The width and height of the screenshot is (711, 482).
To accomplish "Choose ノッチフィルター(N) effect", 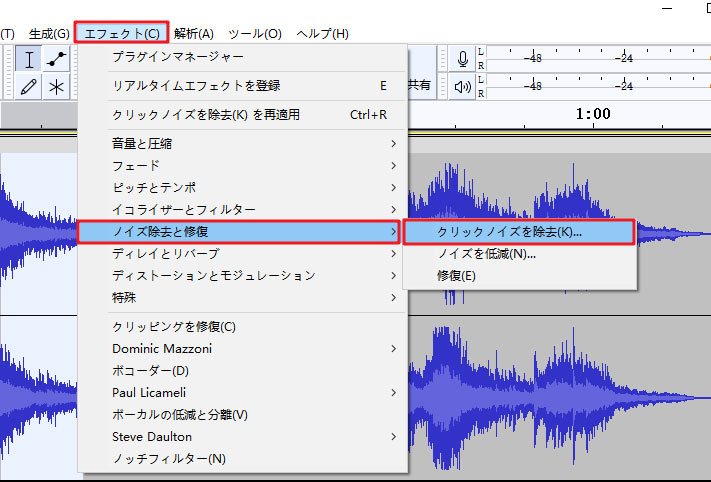I will [243, 459].
